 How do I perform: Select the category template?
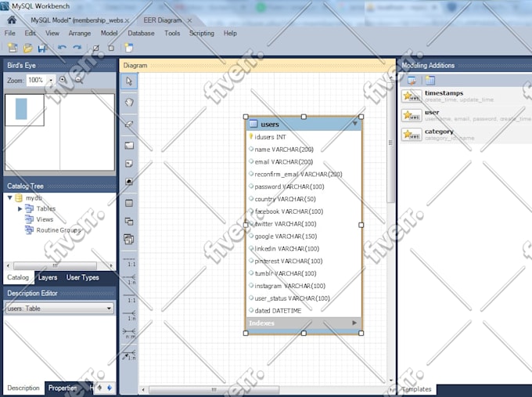[x=465, y=135]
